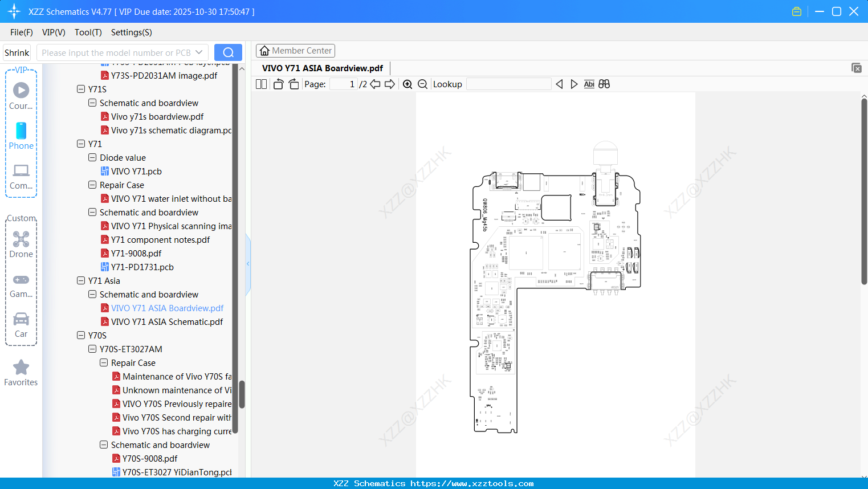This screenshot has width=868, height=489.
Task: Collapse the Y71S tree node
Action: pos(81,89)
